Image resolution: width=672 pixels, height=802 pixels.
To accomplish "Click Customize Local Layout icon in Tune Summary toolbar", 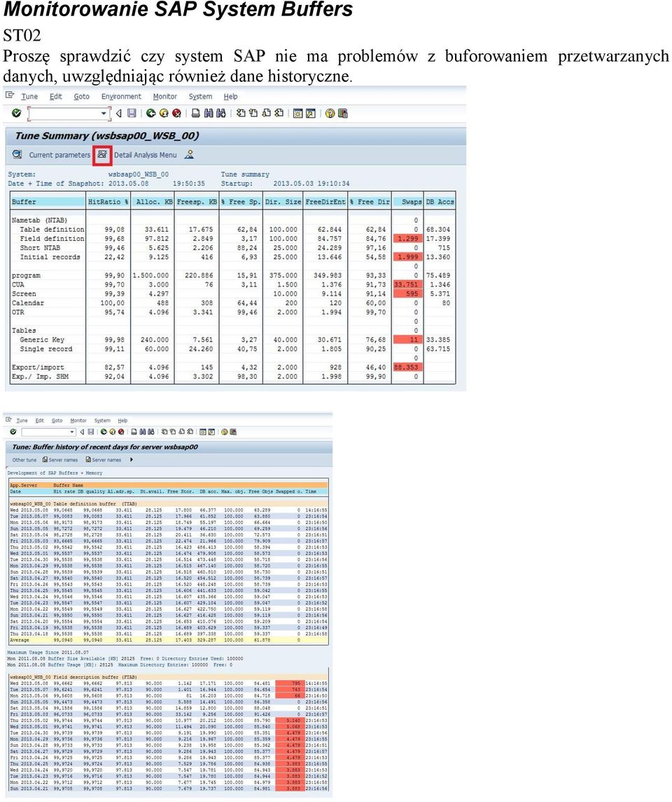I will coord(342,113).
